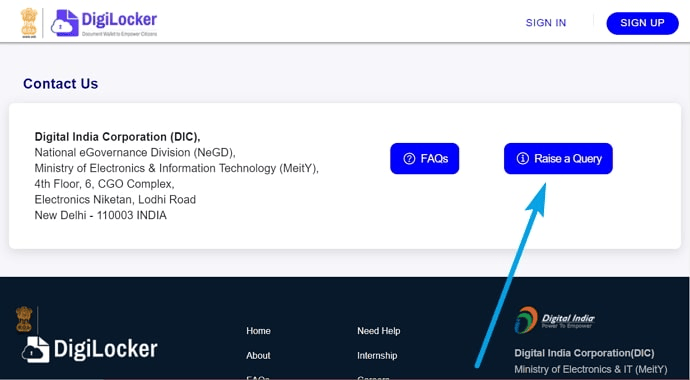Viewport: 690px width, 380px height.
Task: Click the question mark icon in FAQs
Action: click(x=409, y=159)
